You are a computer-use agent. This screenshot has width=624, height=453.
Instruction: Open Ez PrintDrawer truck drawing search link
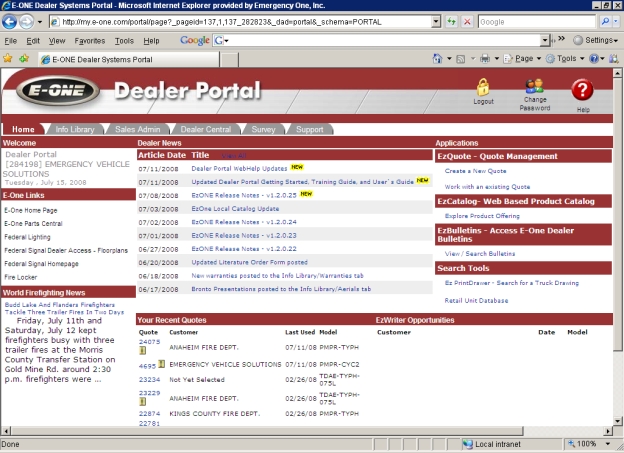(512, 283)
